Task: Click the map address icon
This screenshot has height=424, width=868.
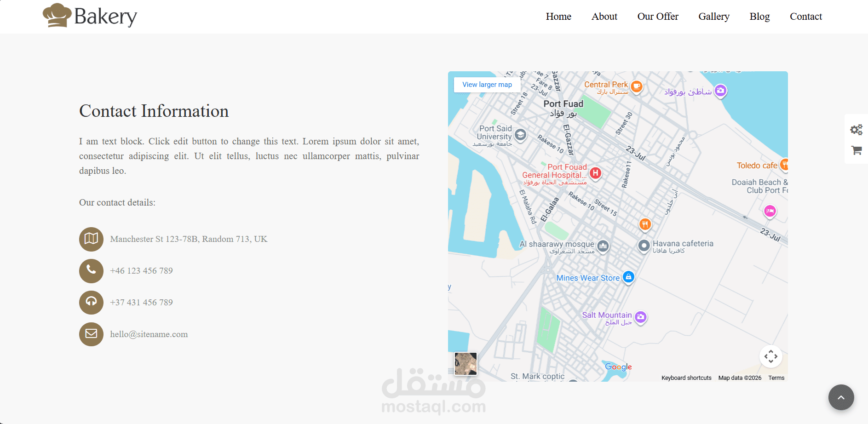Action: click(x=91, y=239)
